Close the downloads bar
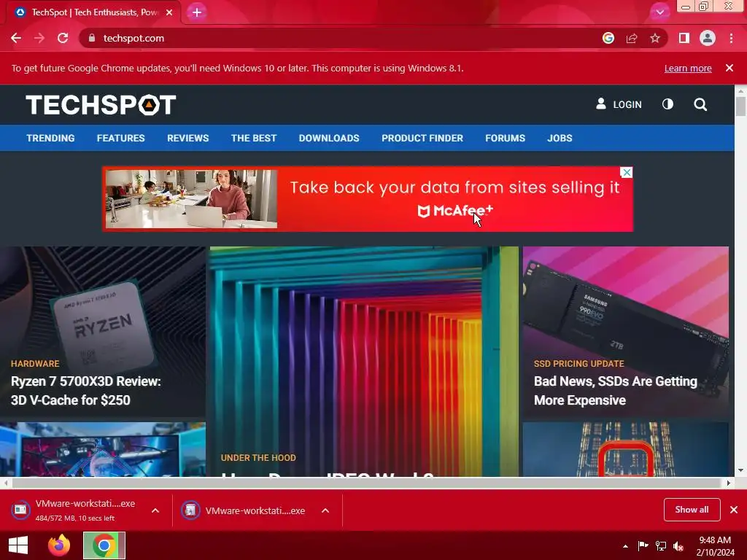This screenshot has height=560, width=747. tap(734, 510)
